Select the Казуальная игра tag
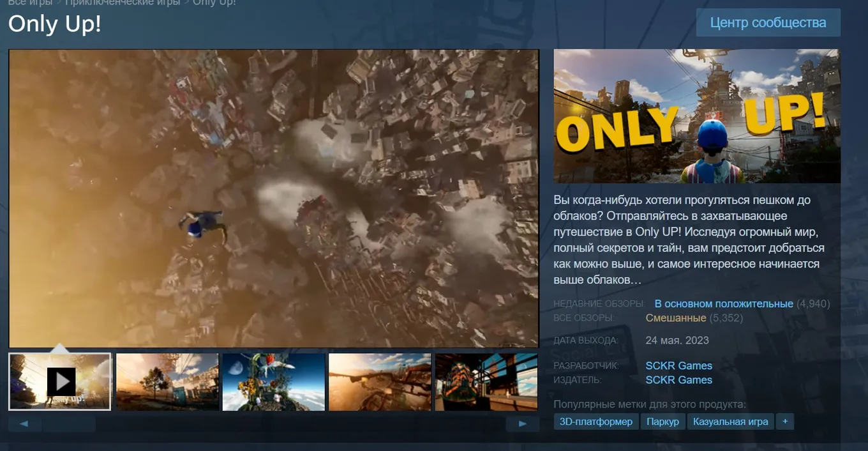The height and width of the screenshot is (451, 868). click(x=731, y=422)
